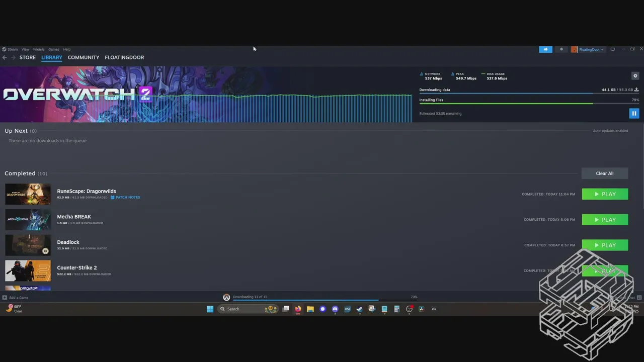The width and height of the screenshot is (644, 362).
Task: Click the Counter-Strike 2 thumbnail
Action: 28,270
